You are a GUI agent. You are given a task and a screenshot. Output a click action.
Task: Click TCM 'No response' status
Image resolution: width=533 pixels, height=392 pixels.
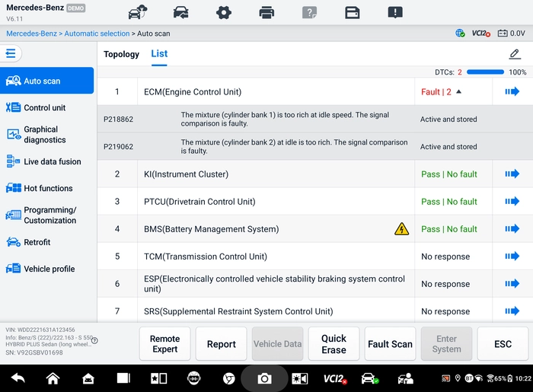(x=445, y=257)
